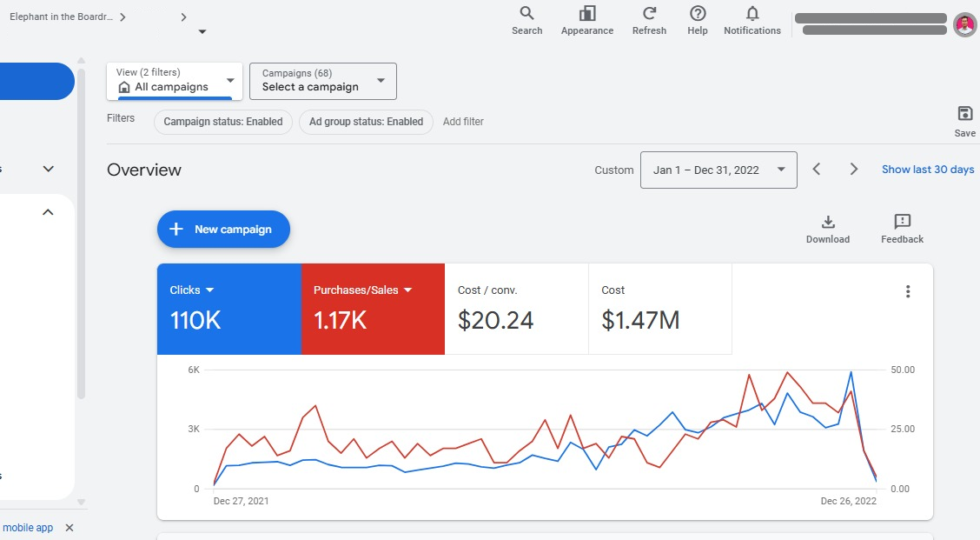Viewport: 980px width, 540px height.
Task: Remove or edit Campaign status: Enabled filter
Action: click(223, 122)
